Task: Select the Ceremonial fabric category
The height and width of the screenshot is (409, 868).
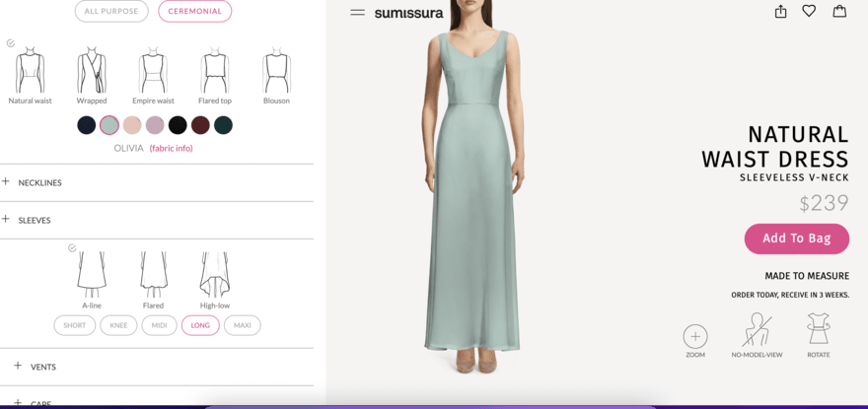Action: (x=195, y=11)
